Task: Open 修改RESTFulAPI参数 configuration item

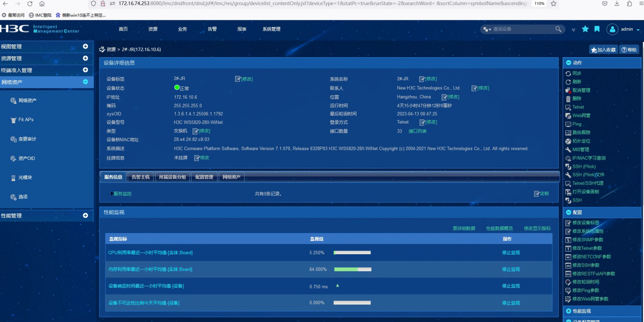Action: point(593,274)
